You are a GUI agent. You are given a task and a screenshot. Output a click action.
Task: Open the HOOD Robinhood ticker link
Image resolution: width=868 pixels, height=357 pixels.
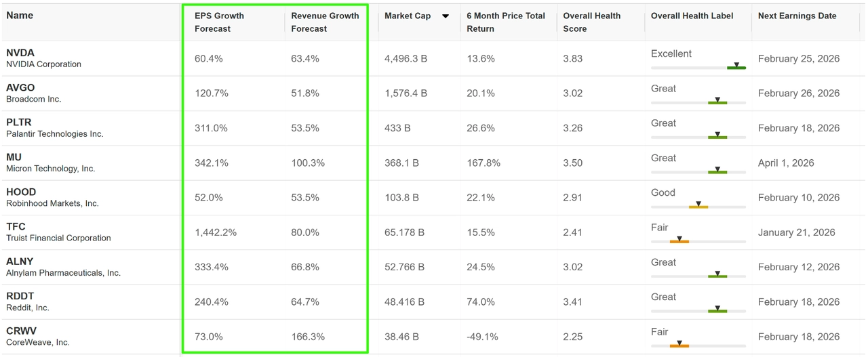21,192
